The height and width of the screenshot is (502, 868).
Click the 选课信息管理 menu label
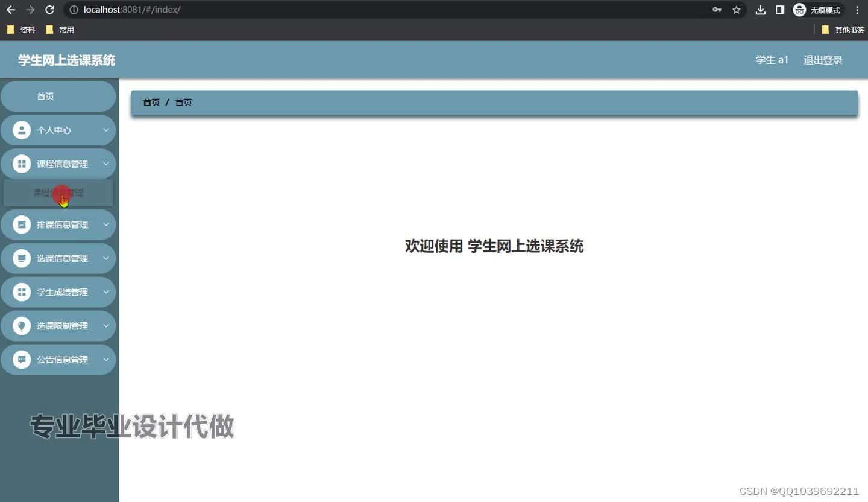pyautogui.click(x=62, y=258)
